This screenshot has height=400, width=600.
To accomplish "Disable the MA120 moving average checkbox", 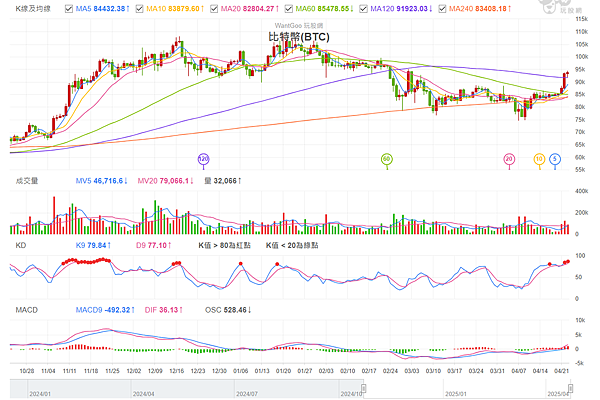I will [364, 8].
